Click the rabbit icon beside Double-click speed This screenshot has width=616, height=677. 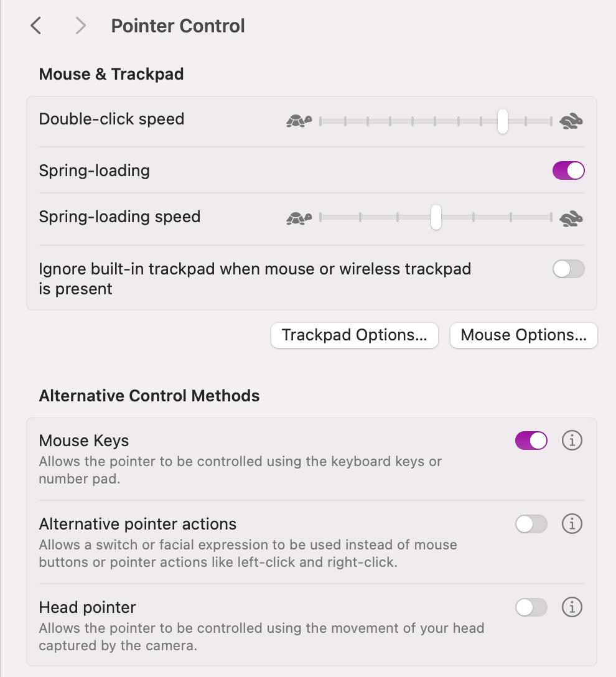(571, 122)
